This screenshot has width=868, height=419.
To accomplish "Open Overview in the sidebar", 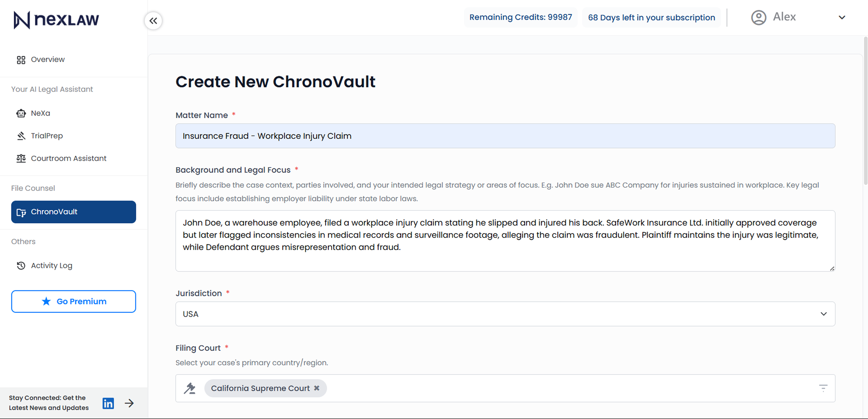I will (x=47, y=59).
